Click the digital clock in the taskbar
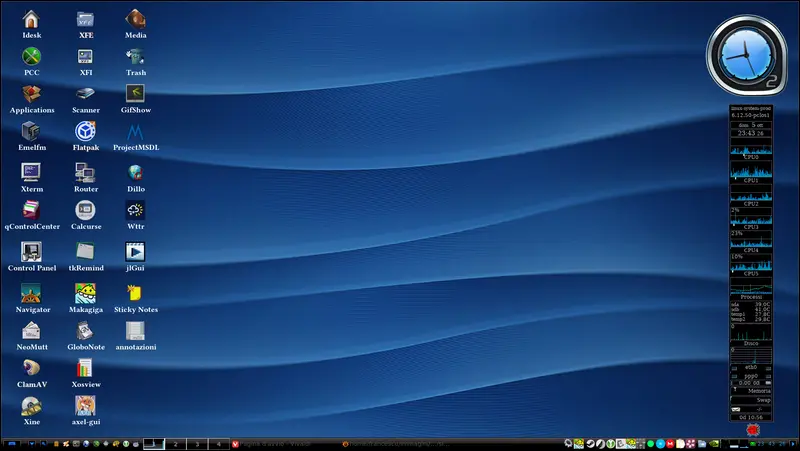800x451 pixels. pos(772,444)
